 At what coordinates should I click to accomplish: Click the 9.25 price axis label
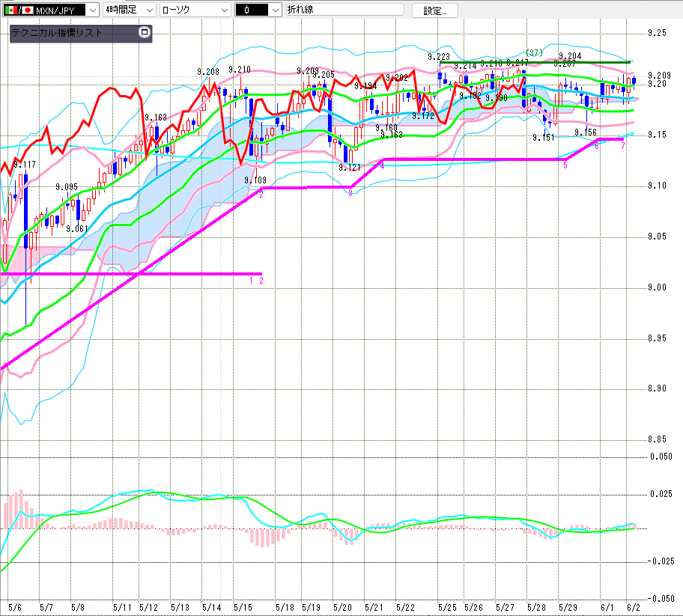tap(657, 33)
